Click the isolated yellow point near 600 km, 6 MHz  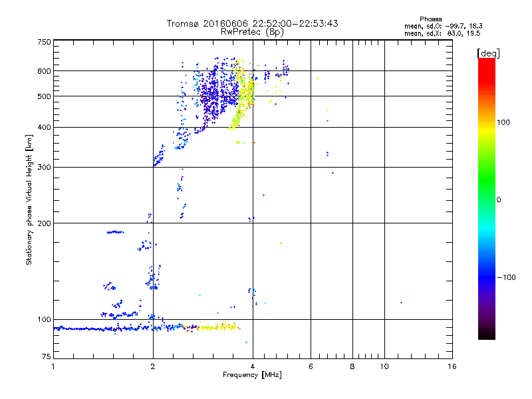point(318,78)
